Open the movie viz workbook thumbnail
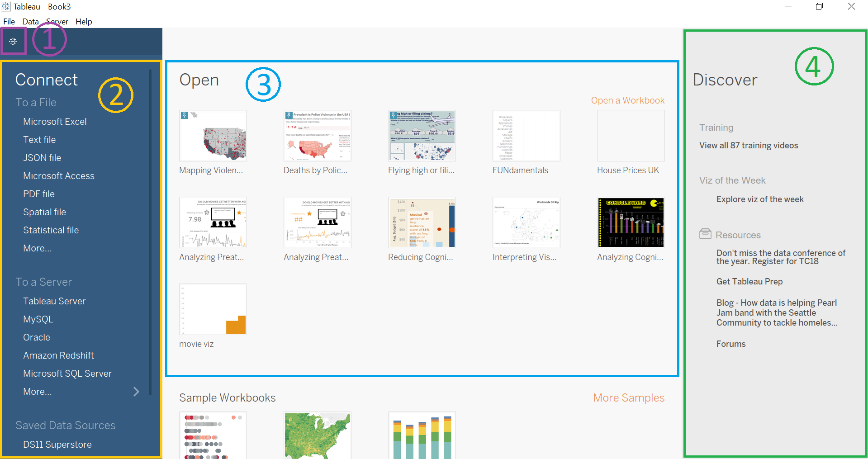Screen dimensions: 868x459 [x=213, y=309]
